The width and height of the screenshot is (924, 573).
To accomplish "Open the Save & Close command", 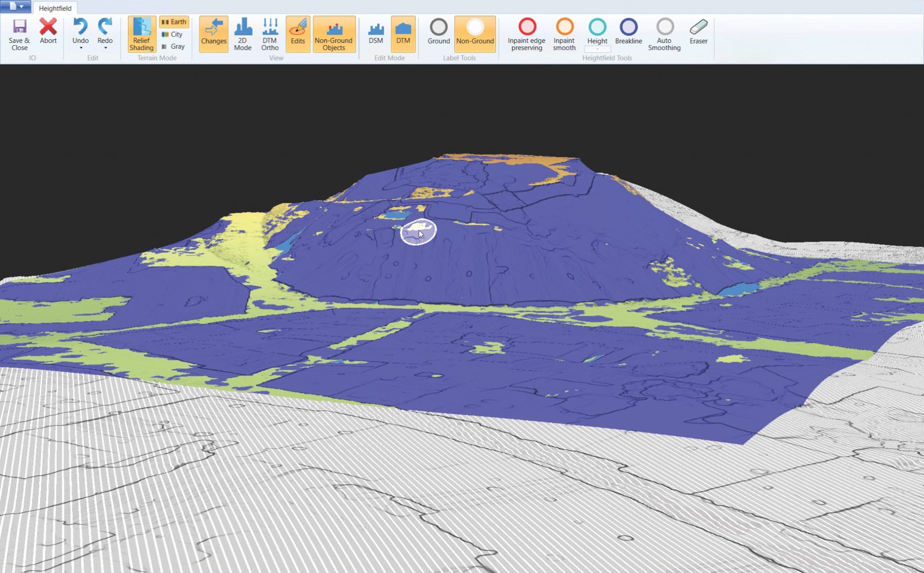I will click(19, 34).
